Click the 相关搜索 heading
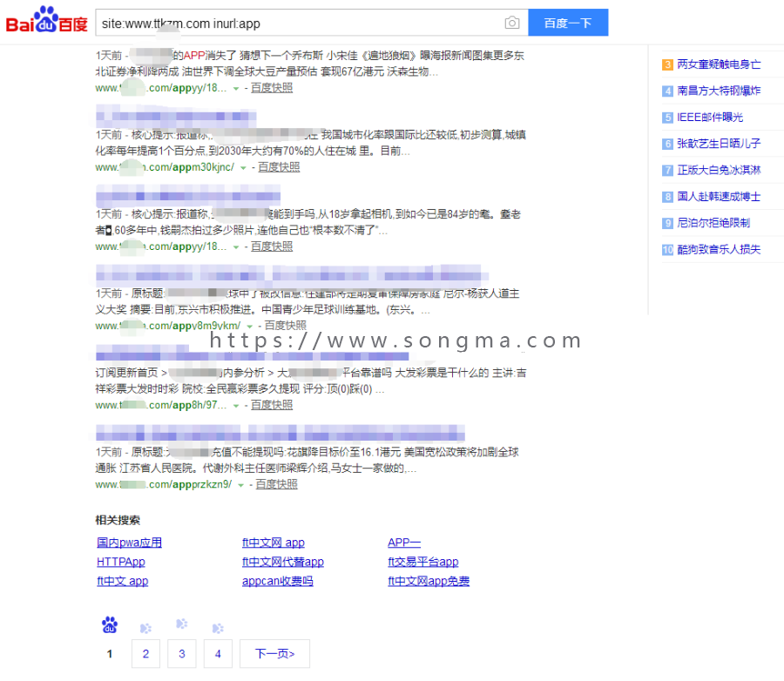Image resolution: width=784 pixels, height=681 pixels. pyautogui.click(x=118, y=520)
